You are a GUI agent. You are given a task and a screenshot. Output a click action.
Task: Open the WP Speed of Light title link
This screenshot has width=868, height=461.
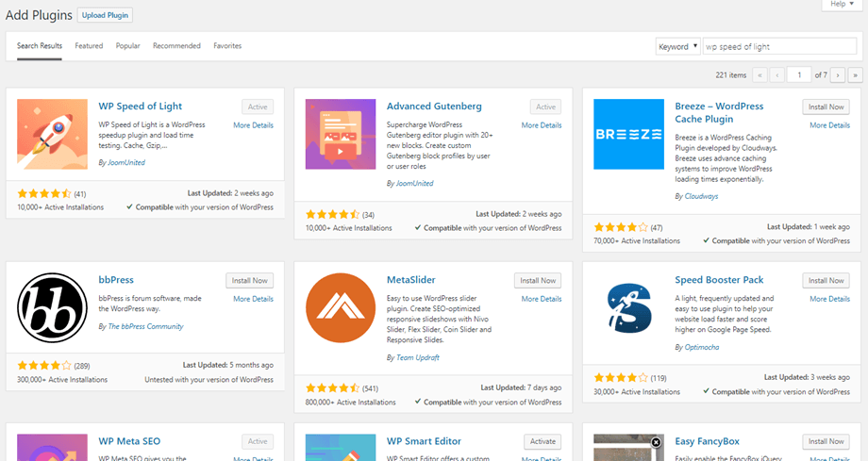pyautogui.click(x=140, y=107)
